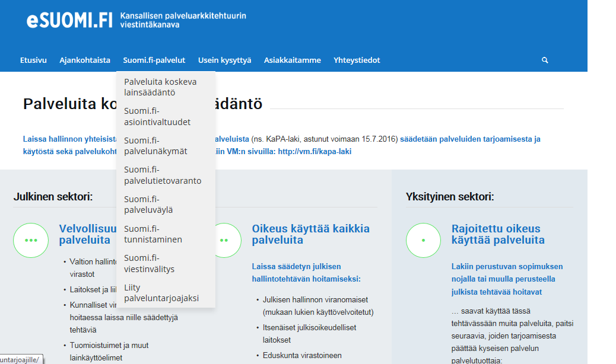Click the tagline Kansallisen palveluarkkitehtuurin viestintäkanava
Screen dimensions: 616x364
coord(183,20)
